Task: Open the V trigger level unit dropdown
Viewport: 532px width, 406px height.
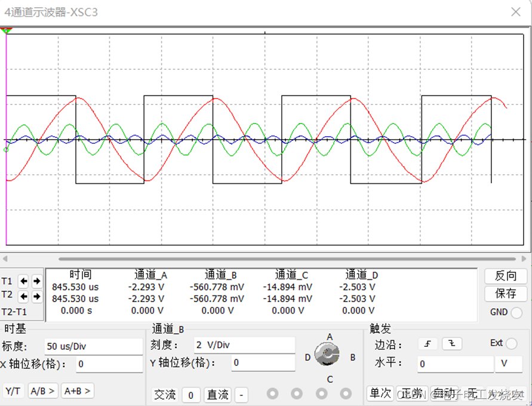Action: coord(509,364)
